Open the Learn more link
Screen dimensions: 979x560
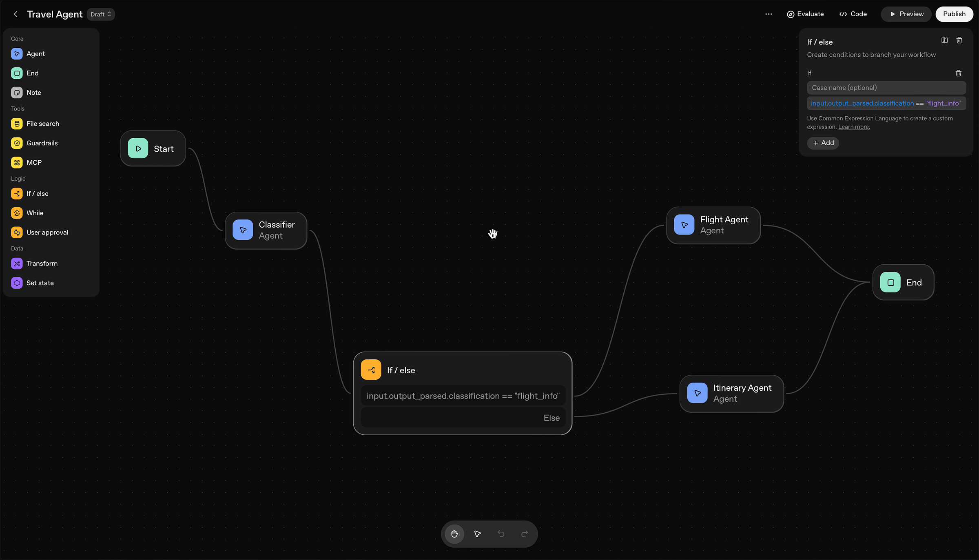tap(854, 127)
